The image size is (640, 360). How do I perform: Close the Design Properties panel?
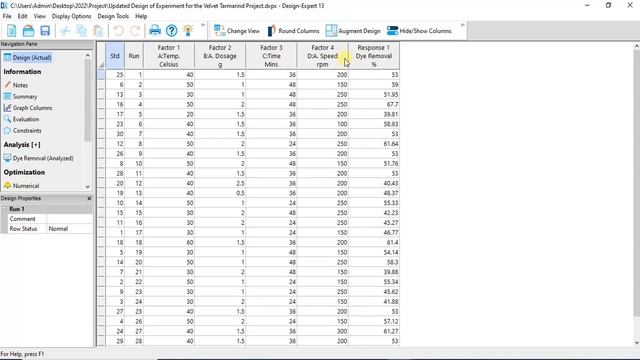[x=89, y=198]
